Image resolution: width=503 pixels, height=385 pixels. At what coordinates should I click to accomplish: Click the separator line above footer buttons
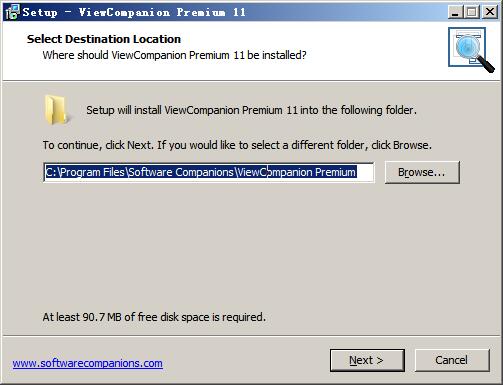(x=251, y=336)
